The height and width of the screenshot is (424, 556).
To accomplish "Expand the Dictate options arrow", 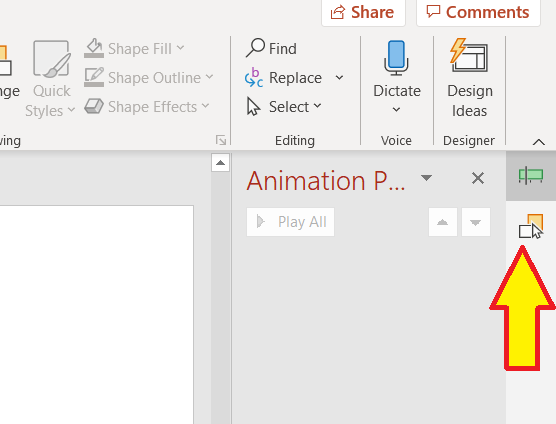I will [x=396, y=110].
